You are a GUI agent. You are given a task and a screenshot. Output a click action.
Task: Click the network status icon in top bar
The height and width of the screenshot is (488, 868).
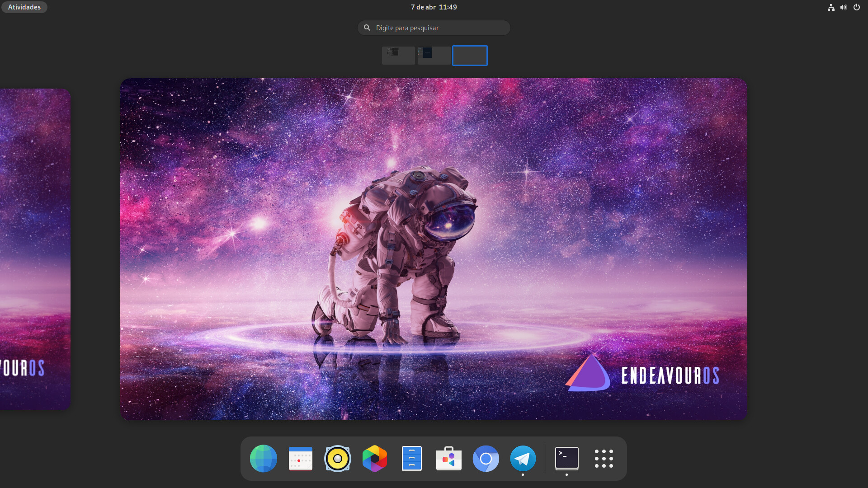click(x=831, y=7)
